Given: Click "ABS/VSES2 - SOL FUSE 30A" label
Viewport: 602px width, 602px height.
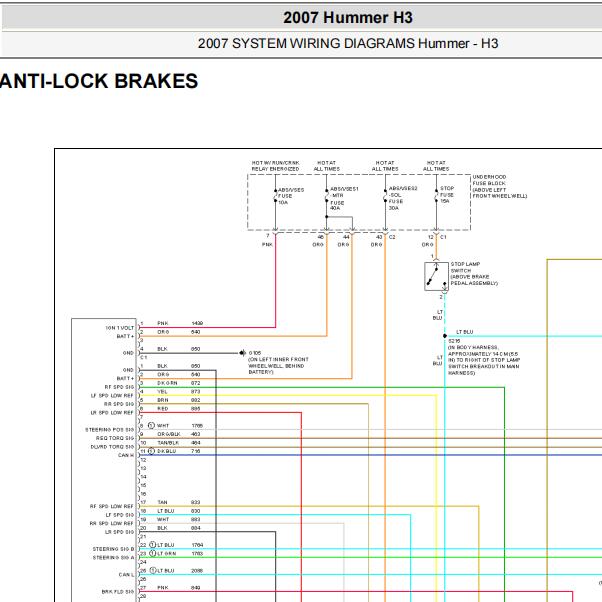Looking at the screenshot, I should (x=403, y=198).
